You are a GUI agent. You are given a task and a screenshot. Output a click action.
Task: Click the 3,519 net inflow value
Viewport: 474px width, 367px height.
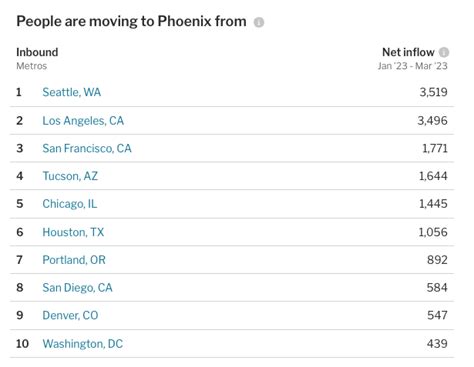[x=433, y=92]
